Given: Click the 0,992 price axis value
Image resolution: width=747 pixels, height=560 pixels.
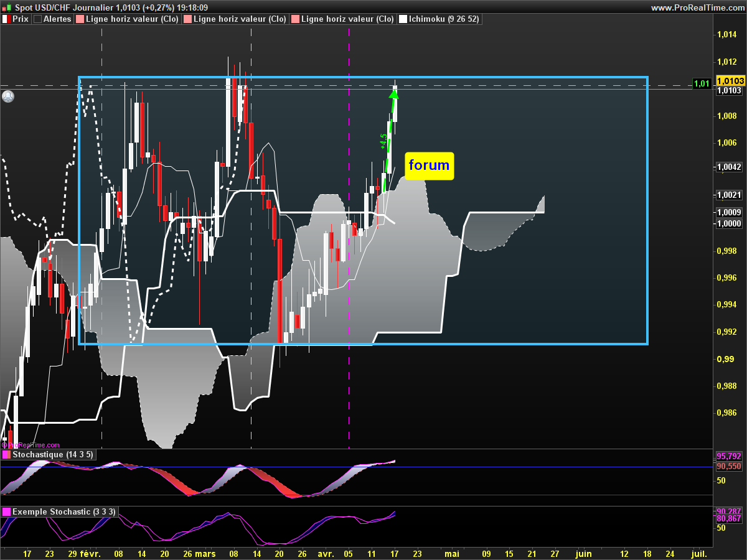Looking at the screenshot, I should pos(727,332).
